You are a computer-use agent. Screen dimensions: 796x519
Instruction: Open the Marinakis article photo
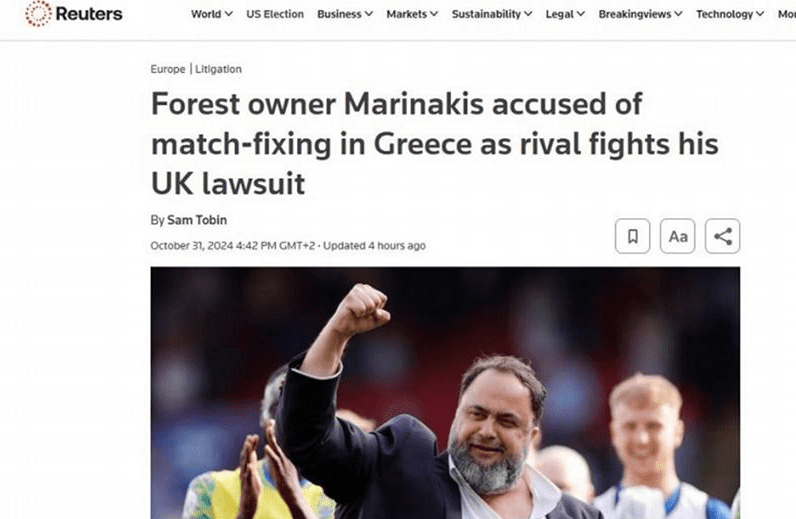pos(445,393)
